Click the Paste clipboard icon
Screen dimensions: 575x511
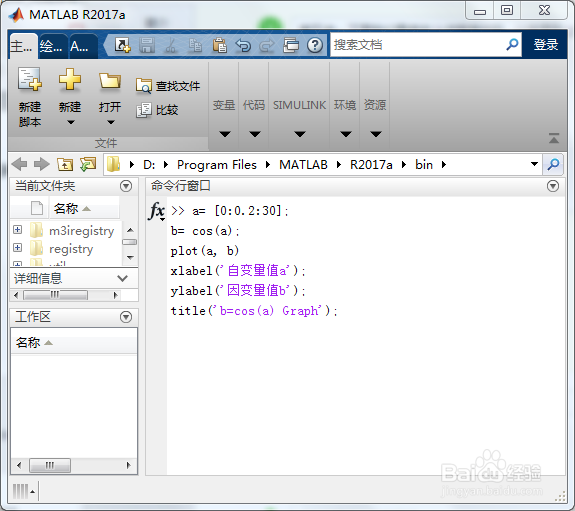(x=219, y=45)
